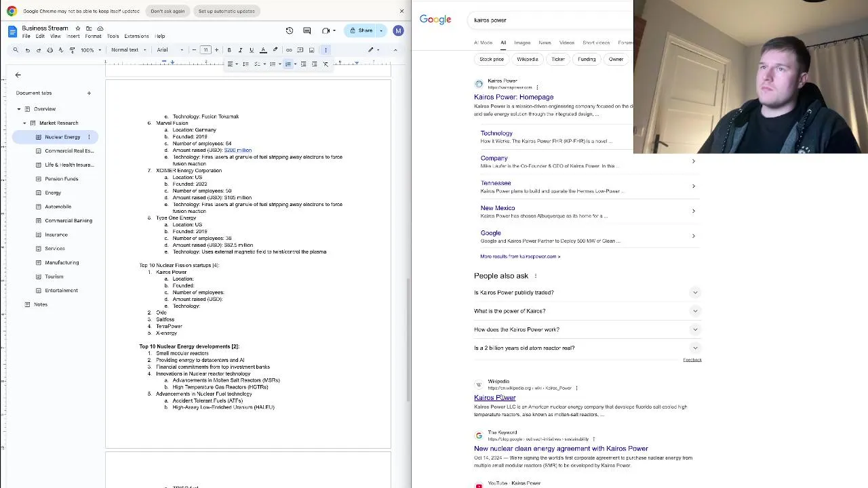Image resolution: width=868 pixels, height=488 pixels.
Task: Toggle bold formatting
Action: (229, 50)
